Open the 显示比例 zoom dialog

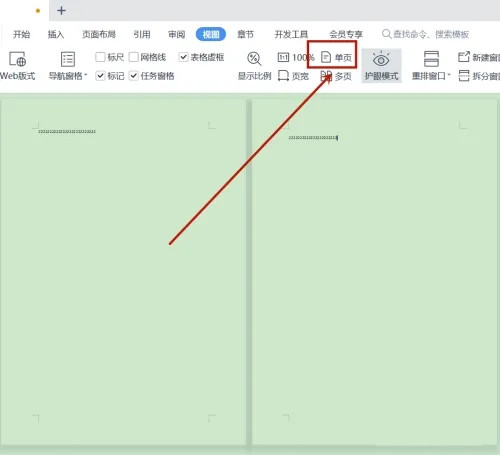(x=254, y=66)
